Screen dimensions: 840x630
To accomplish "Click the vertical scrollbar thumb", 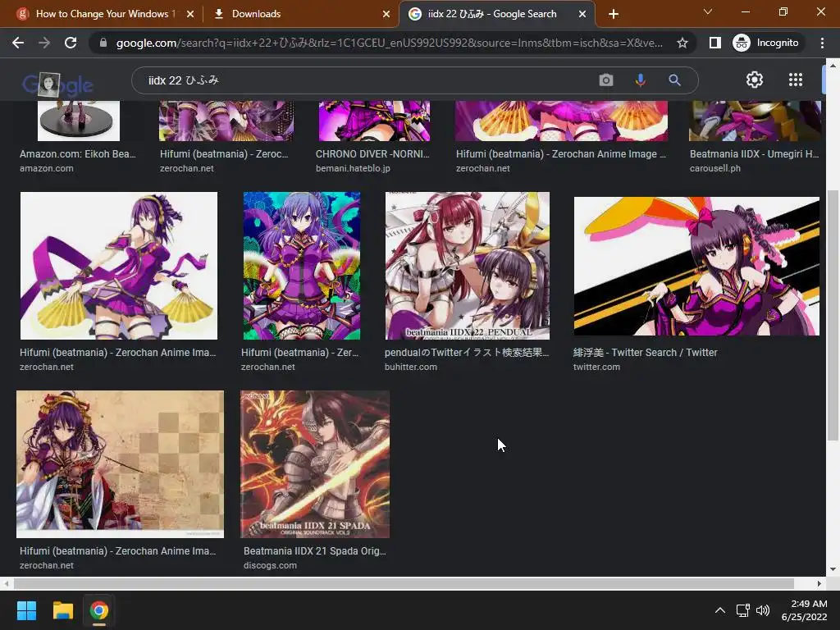I will [x=832, y=313].
